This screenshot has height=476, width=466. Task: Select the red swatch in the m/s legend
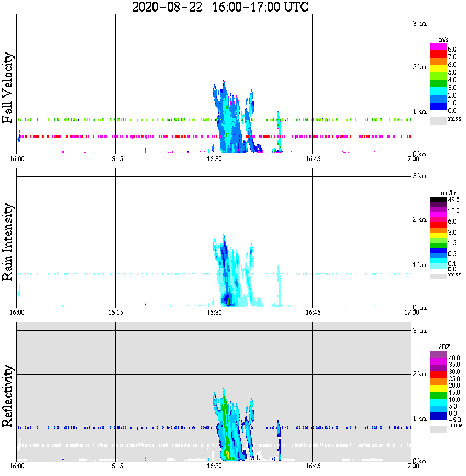click(x=438, y=54)
